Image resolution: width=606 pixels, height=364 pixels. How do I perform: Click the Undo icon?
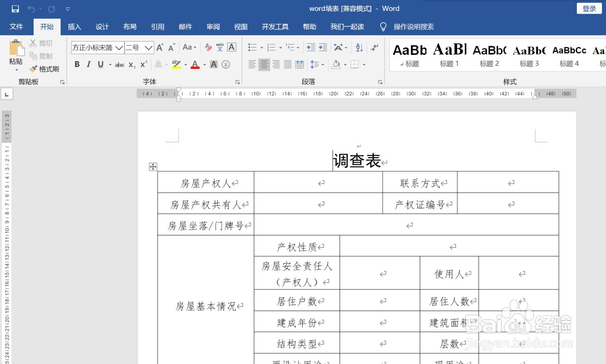click(31, 9)
